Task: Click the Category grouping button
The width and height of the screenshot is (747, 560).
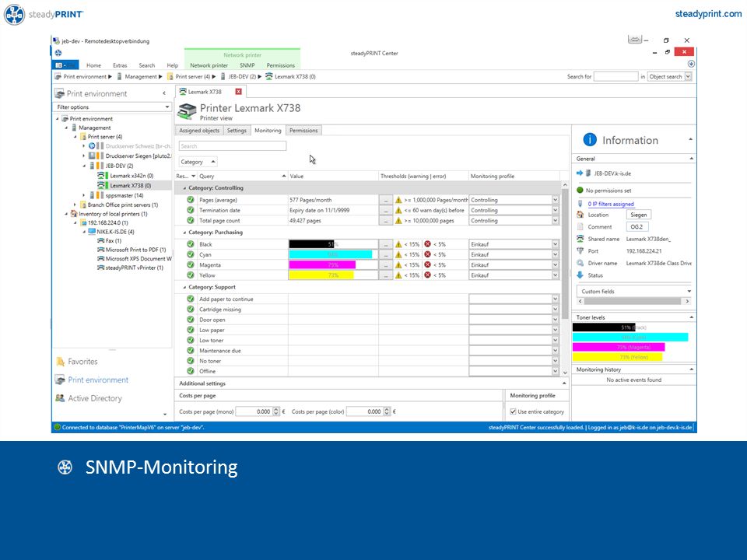Action: [198, 162]
